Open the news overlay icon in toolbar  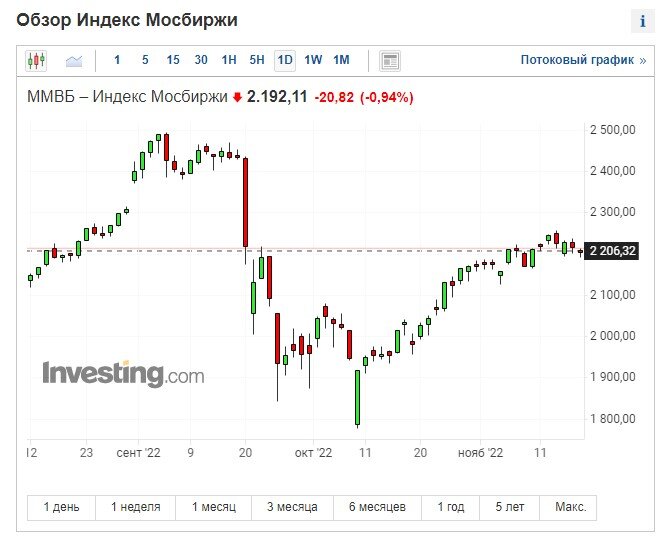pos(390,60)
